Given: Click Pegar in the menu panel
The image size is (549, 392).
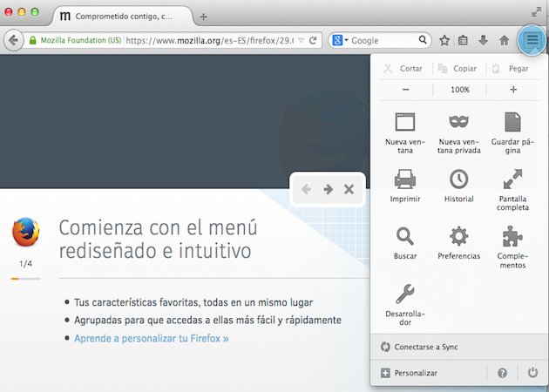Looking at the screenshot, I should pos(511,69).
